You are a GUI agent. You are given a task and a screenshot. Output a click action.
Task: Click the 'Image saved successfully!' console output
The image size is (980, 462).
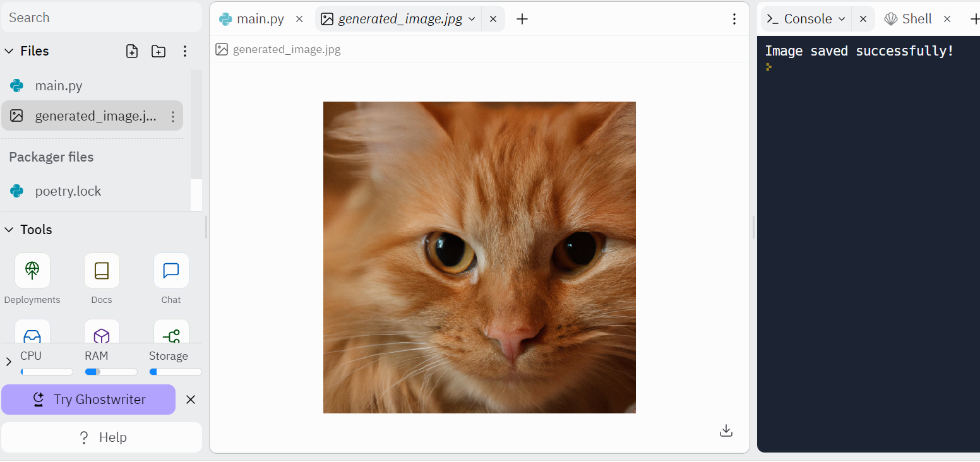(x=859, y=51)
